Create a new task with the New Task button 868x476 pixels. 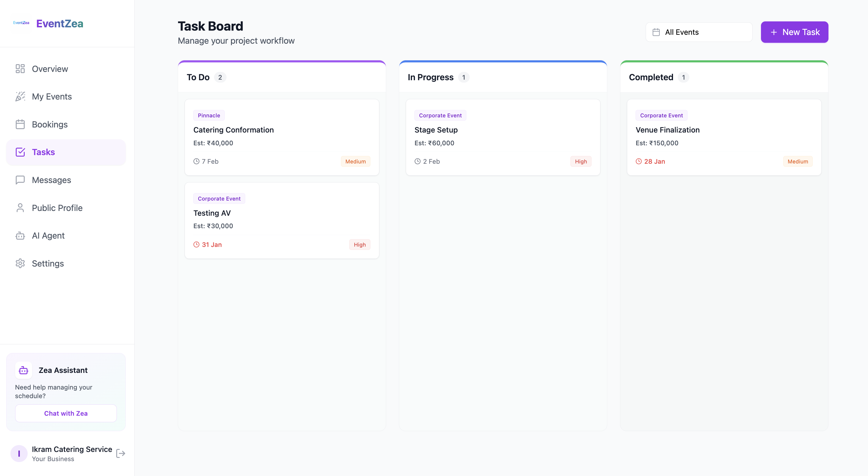pos(794,32)
